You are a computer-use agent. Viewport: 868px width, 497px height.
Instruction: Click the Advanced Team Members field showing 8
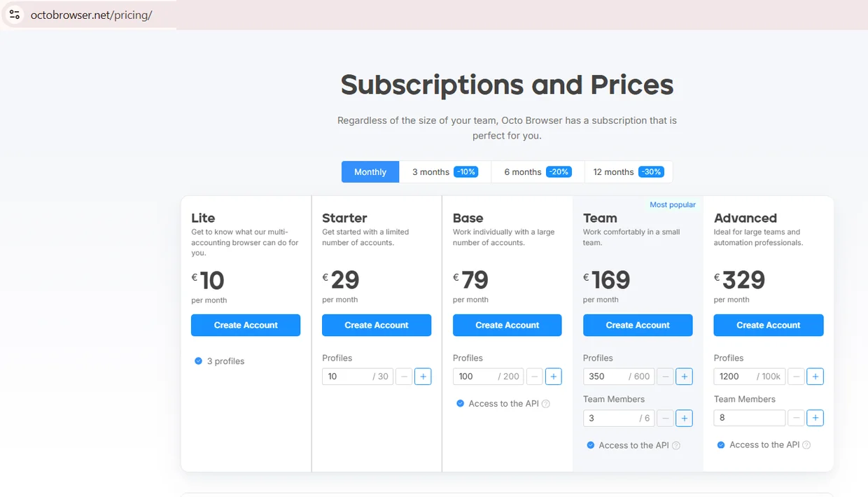[750, 418]
